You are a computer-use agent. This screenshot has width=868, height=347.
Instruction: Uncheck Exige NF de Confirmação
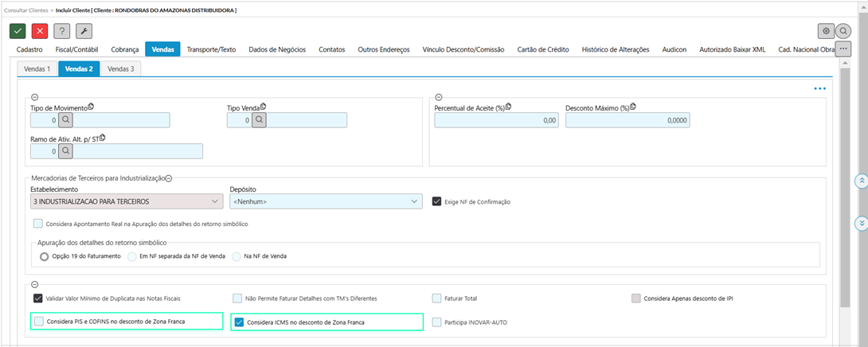pyautogui.click(x=436, y=201)
